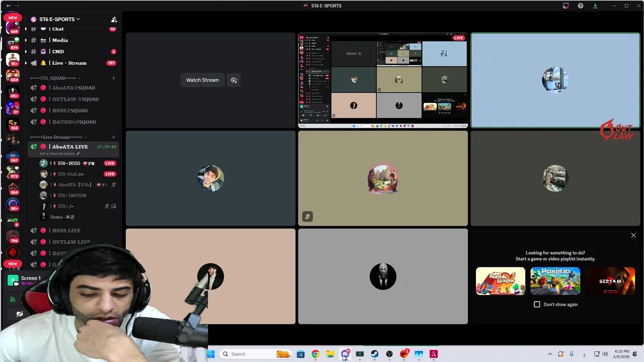This screenshot has width=644, height=362.
Task: Open the server badged 3K+
Action: [13, 205]
